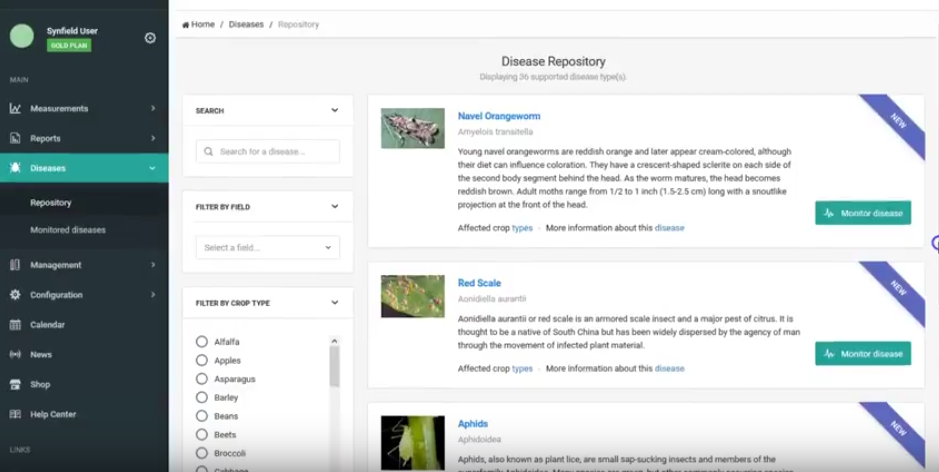Screen dimensions: 939x472
Task: Open the Red Scale disease title link
Action: click(479, 283)
